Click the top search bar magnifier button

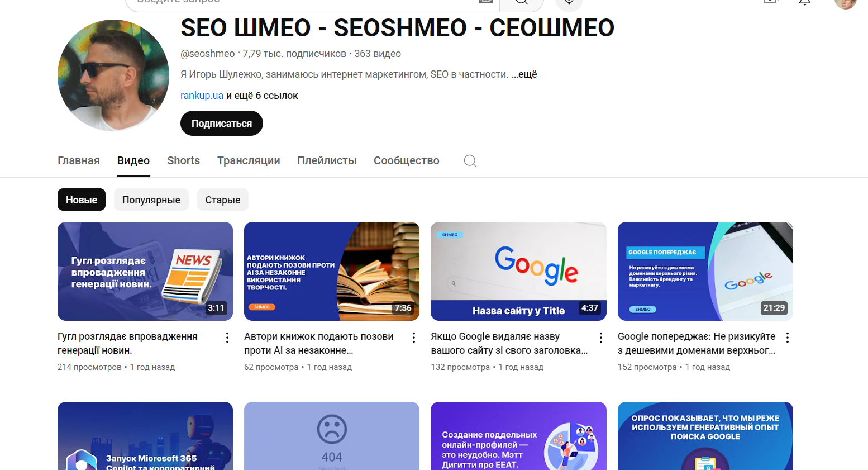(522, 3)
